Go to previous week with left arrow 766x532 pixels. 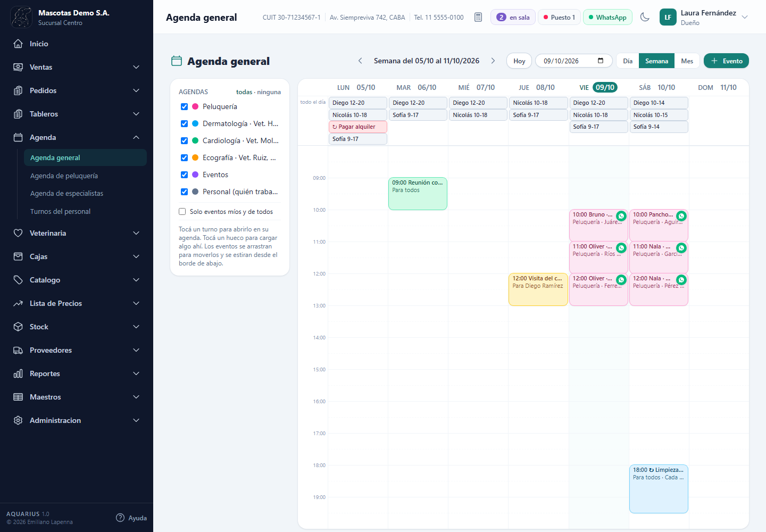[360, 61]
